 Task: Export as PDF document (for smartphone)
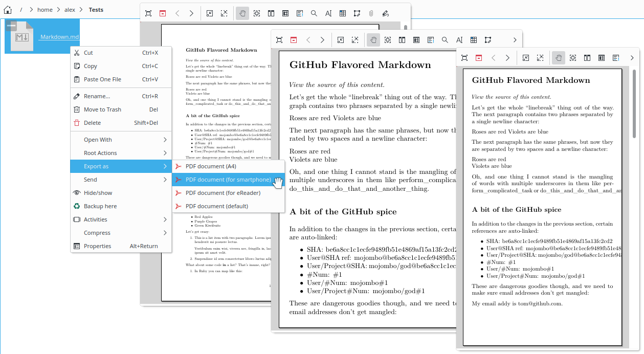click(x=228, y=180)
